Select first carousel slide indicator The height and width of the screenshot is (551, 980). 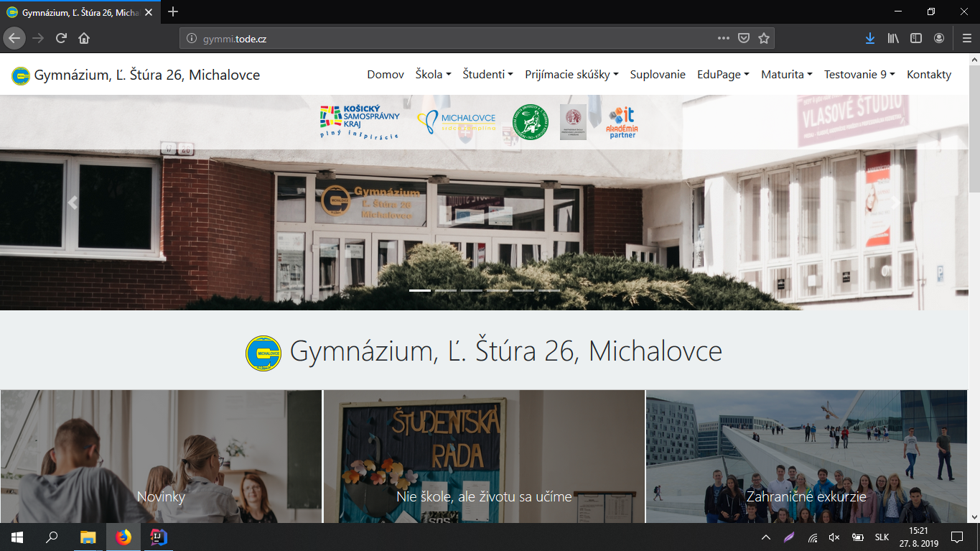pos(420,290)
